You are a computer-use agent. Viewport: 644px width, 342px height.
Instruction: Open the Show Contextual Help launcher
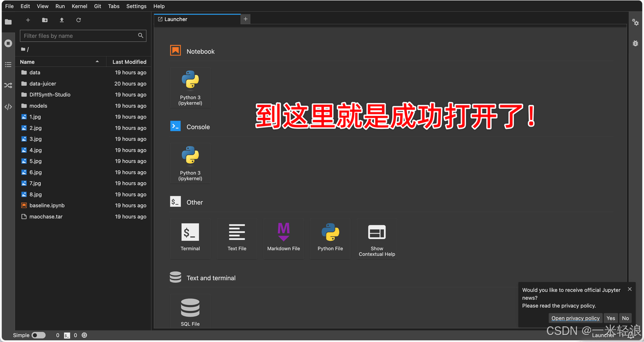click(377, 238)
